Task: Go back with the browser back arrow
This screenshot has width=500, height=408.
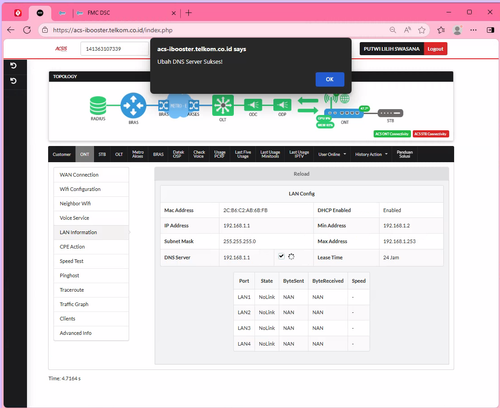Action: (x=11, y=30)
